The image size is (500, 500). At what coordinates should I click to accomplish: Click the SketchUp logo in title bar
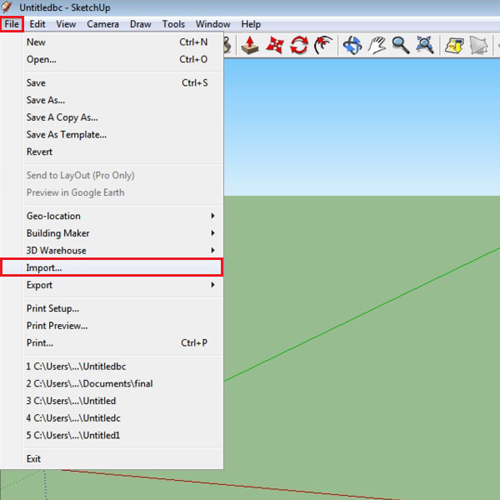tap(7, 7)
